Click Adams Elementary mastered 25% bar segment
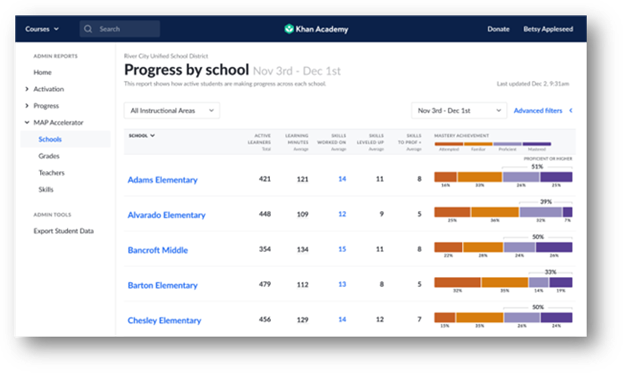 tap(556, 177)
